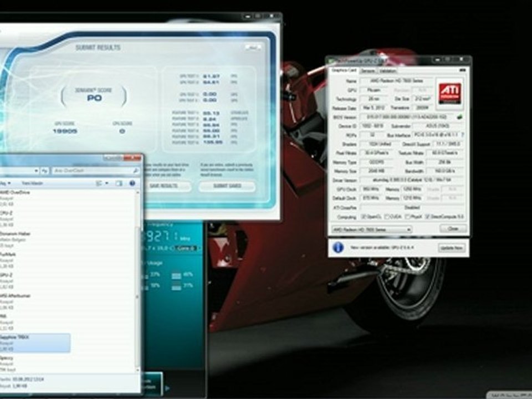The image size is (532, 399).
Task: Toggle the DirectCompute checkbox
Action: (427, 217)
